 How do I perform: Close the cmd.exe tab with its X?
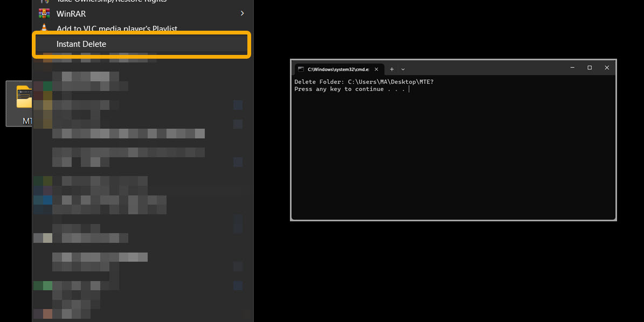376,69
